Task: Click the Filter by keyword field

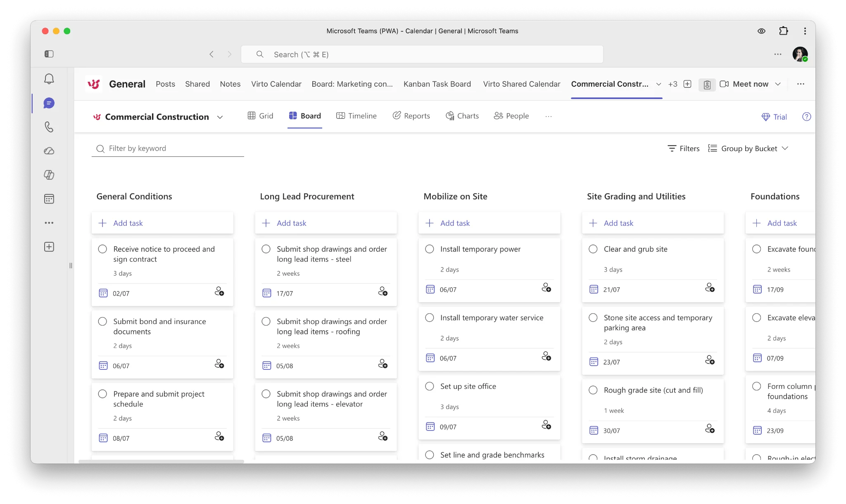Action: tap(168, 149)
